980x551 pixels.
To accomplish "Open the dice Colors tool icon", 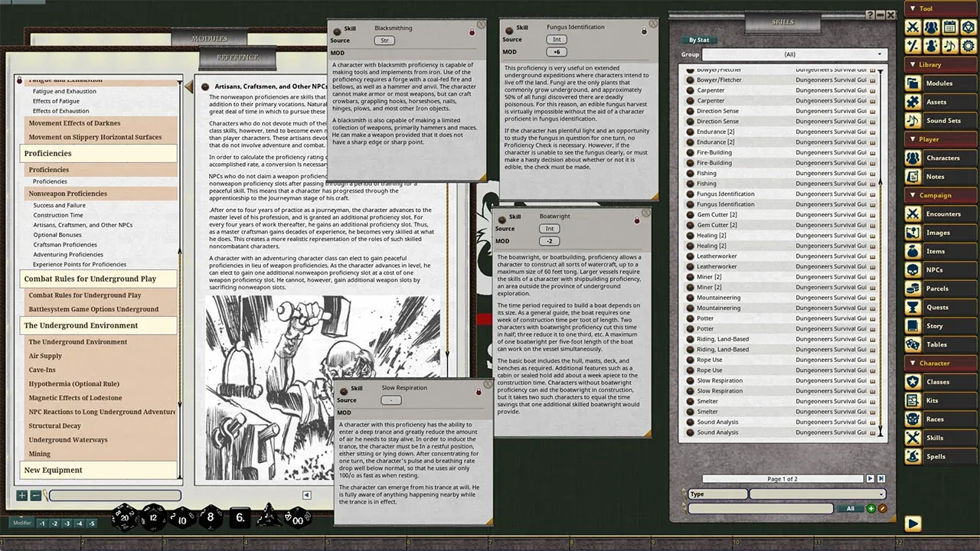I will pyautogui.click(x=968, y=28).
